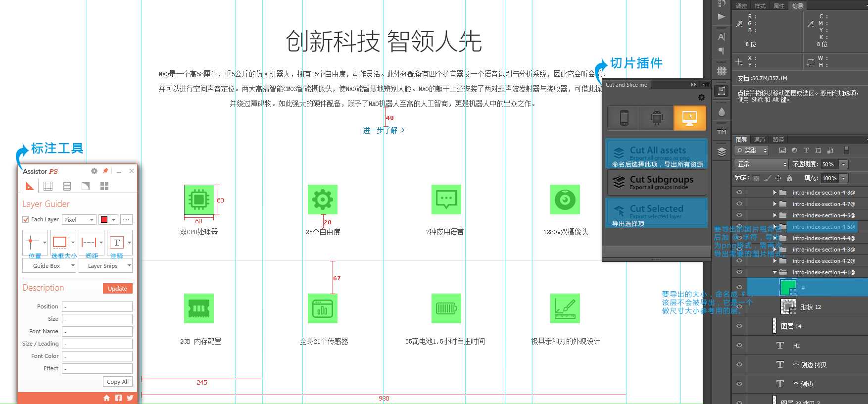Click the spacing distance marking tool
This screenshot has height=404, width=868.
pyautogui.click(x=89, y=242)
